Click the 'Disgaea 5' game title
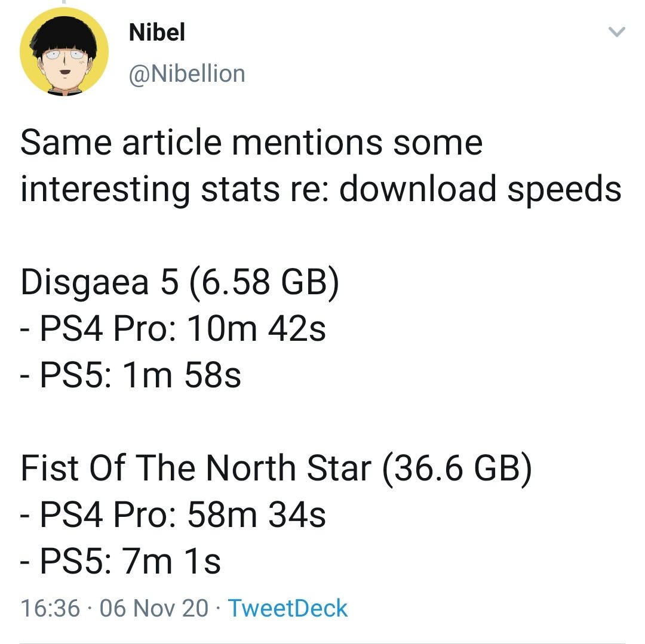The height and width of the screenshot is (644, 645). tap(99, 282)
